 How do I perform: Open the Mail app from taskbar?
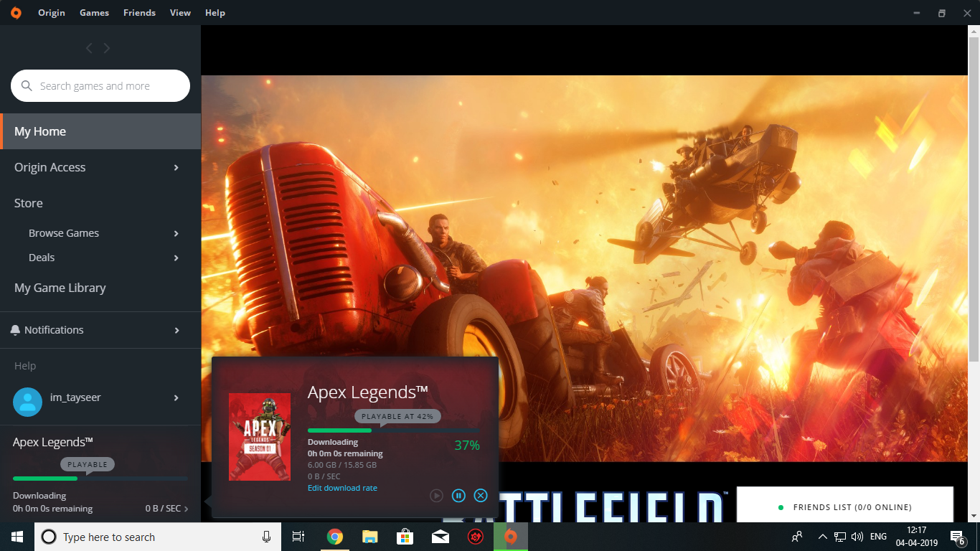click(440, 537)
